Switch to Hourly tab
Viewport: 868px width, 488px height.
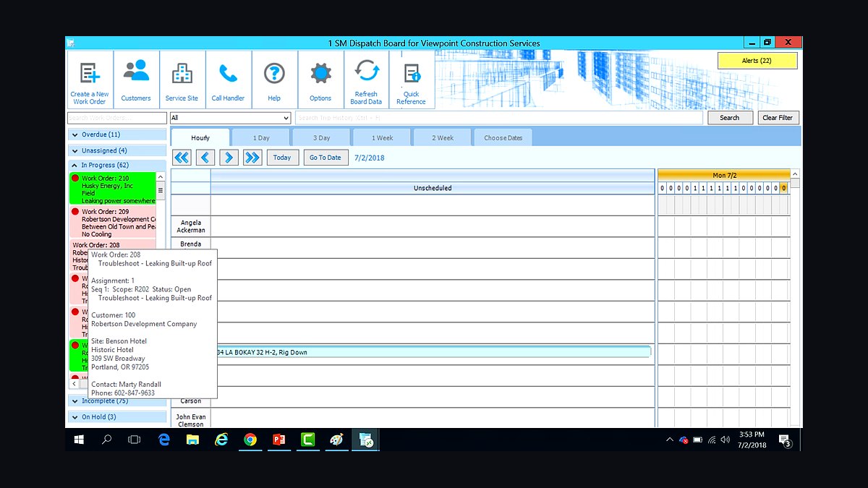200,138
